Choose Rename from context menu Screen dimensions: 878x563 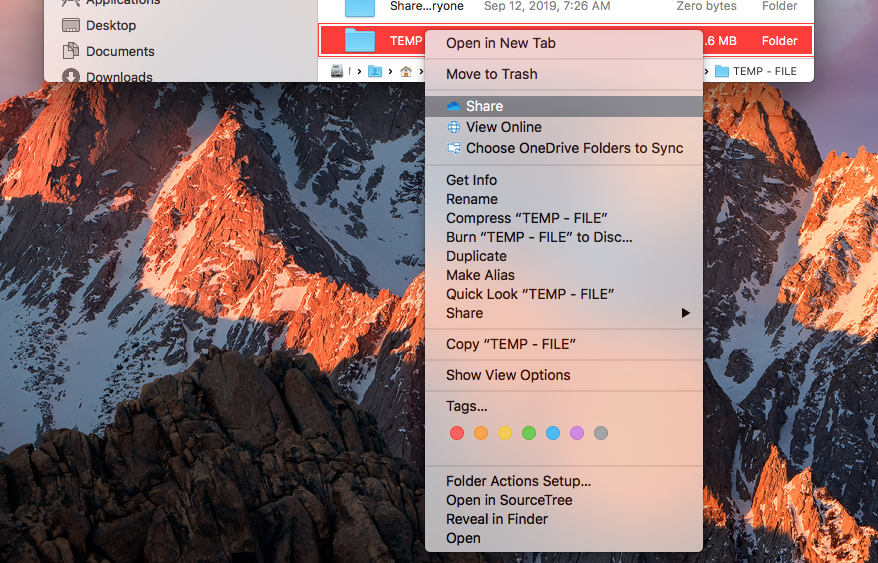point(564,199)
